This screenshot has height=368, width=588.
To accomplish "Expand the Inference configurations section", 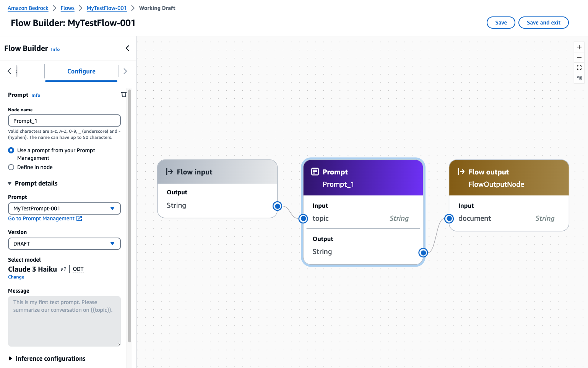I will click(11, 358).
